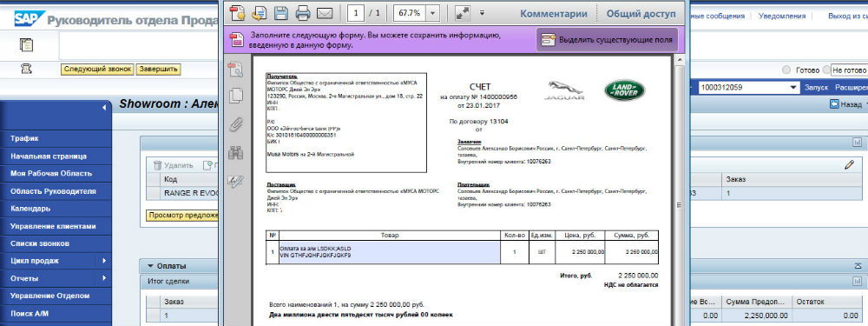Screen dimensions: 868x326
Task: Click chart icon in upper right block header
Action: click(858, 143)
